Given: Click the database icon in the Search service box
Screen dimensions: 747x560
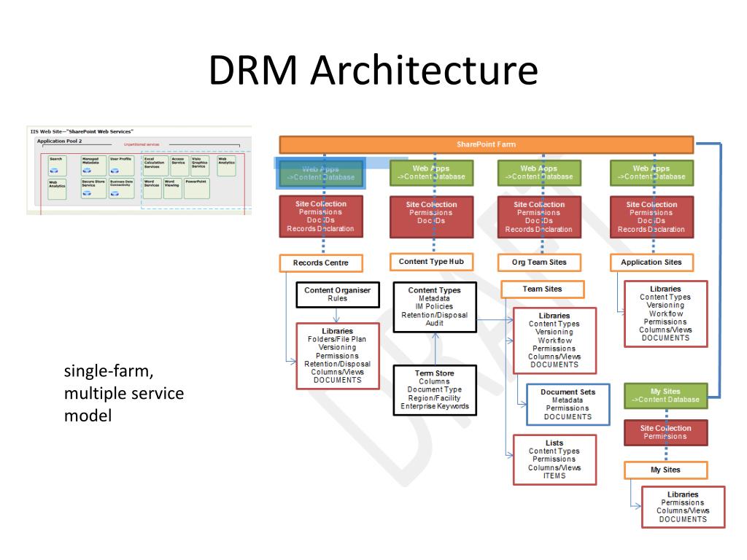Looking at the screenshot, I should pos(54,171).
